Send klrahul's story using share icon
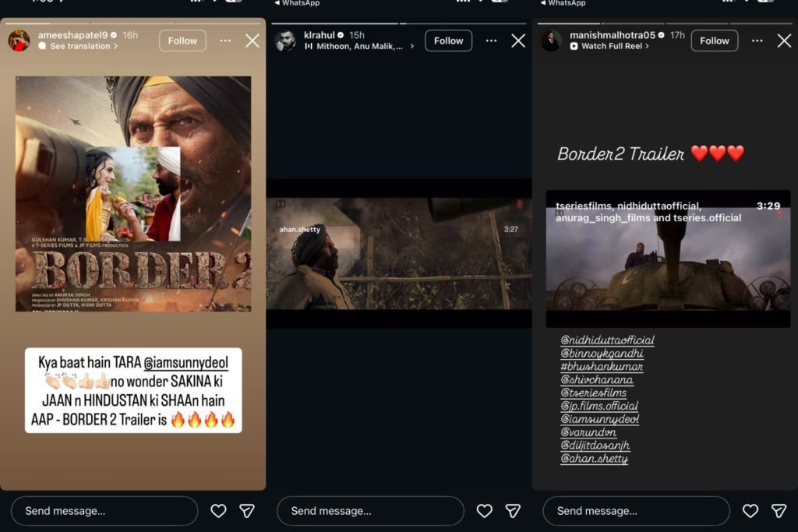The image size is (798, 532). [x=513, y=511]
